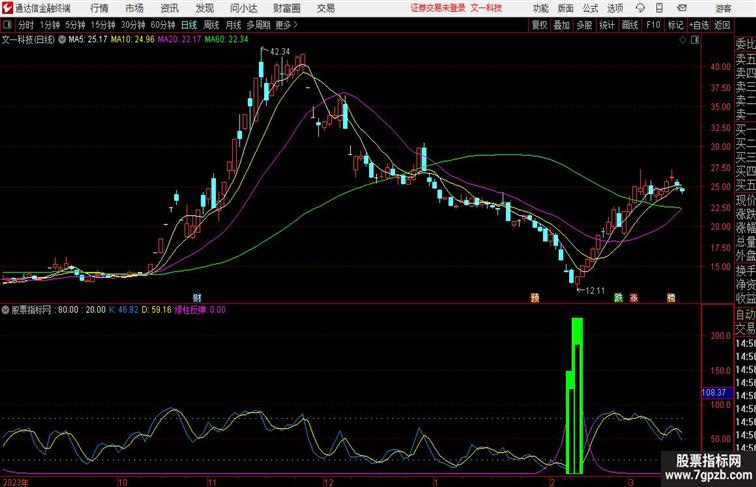Click the D: 59.16 indicator value
This screenshot has height=487, width=756.
pyautogui.click(x=156, y=310)
